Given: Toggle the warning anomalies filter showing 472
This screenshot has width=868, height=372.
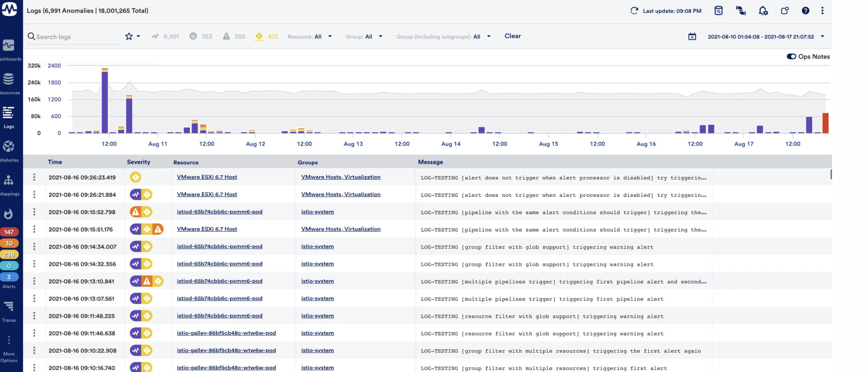Looking at the screenshot, I should click(267, 36).
